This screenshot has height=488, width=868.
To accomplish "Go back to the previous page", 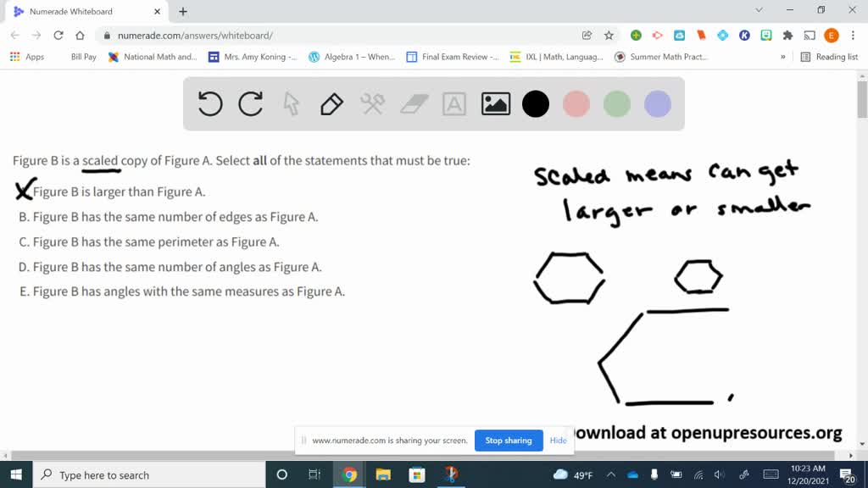I will point(15,36).
